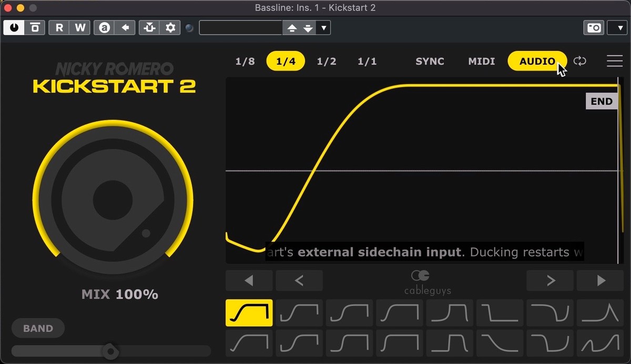Select the double-bump curve preset
The width and height of the screenshot is (631, 364).
pyautogui.click(x=601, y=344)
